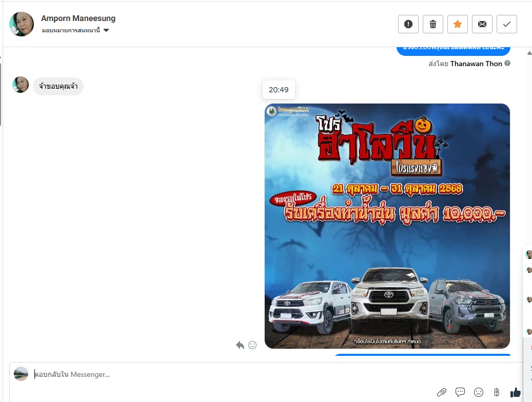Open the Halloween promotion image
The width and height of the screenshot is (532, 402).
click(387, 226)
